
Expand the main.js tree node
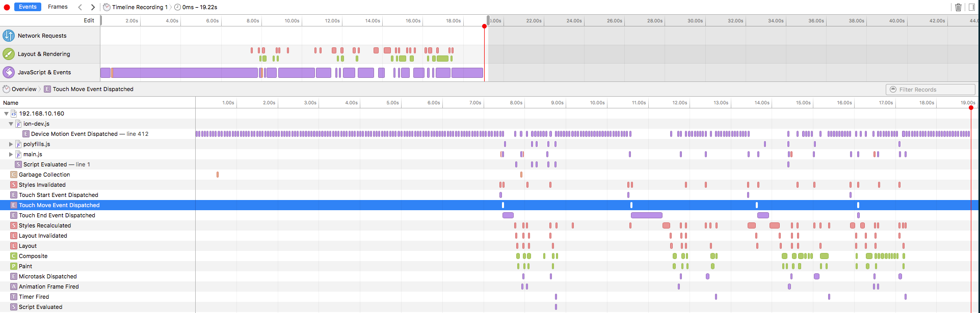point(11,154)
